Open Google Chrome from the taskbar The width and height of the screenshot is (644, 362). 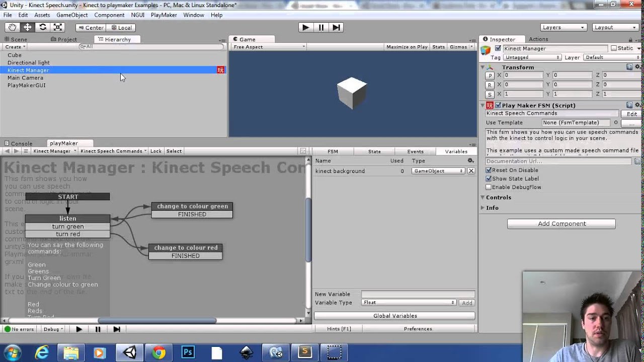[x=159, y=352]
